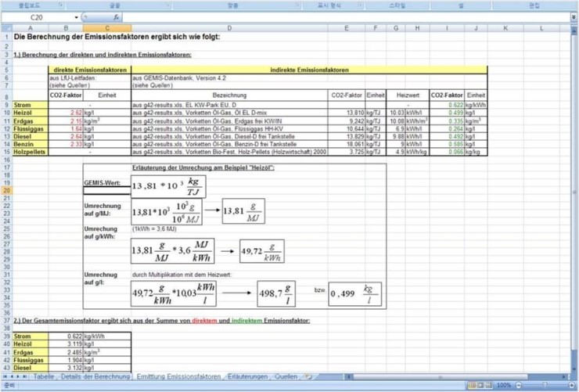
Task: Switch to the Tabelle sheet tab
Action: 43,376
